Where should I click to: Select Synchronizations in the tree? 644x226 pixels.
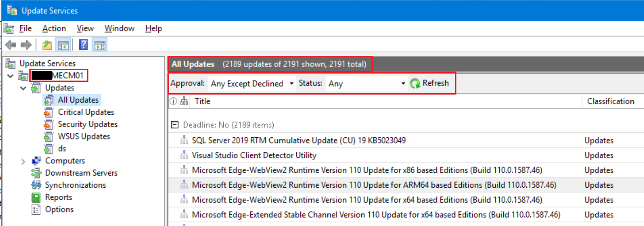coord(75,185)
